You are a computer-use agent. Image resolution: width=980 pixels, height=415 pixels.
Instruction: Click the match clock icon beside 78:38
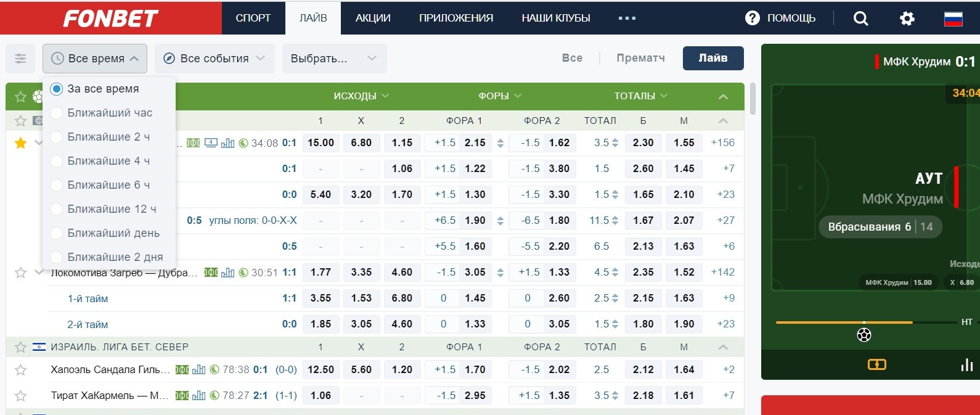[x=214, y=370]
